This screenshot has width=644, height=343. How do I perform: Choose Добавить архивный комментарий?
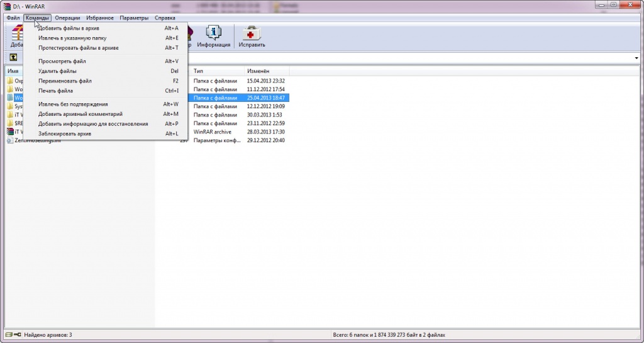106,114
